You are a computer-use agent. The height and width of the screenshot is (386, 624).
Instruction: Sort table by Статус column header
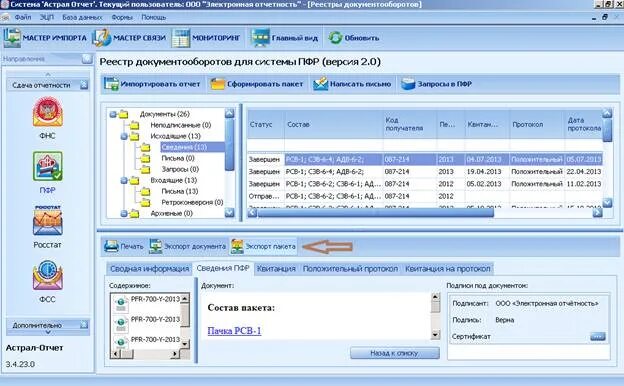(x=265, y=125)
